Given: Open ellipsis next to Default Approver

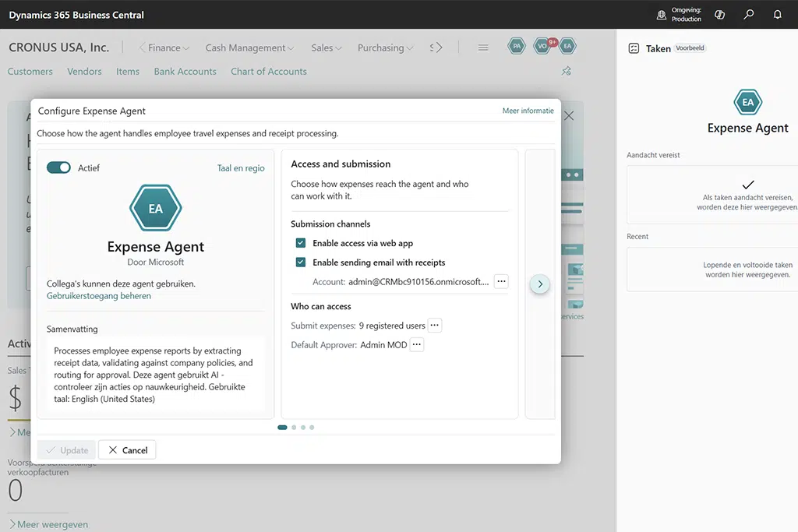Looking at the screenshot, I should (x=417, y=344).
